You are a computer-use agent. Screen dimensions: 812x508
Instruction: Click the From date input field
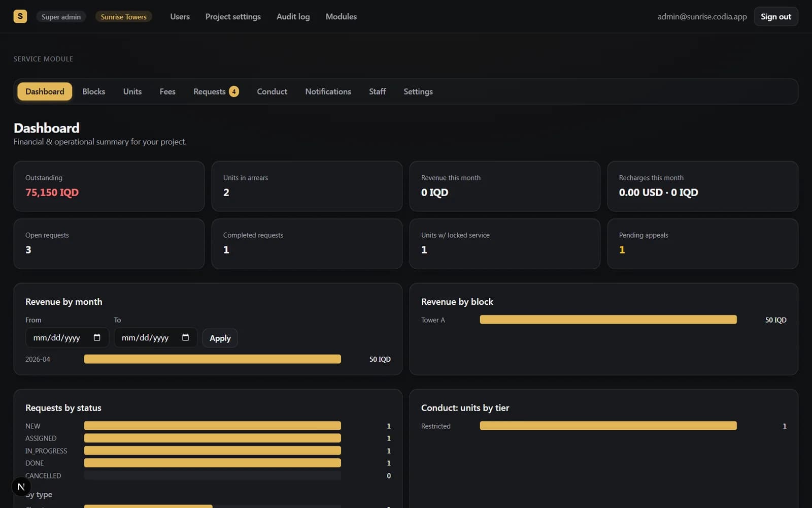pyautogui.click(x=67, y=338)
